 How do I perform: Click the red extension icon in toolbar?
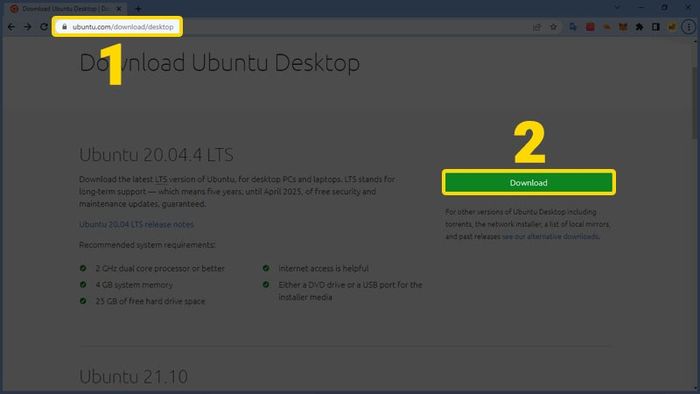coord(590,27)
